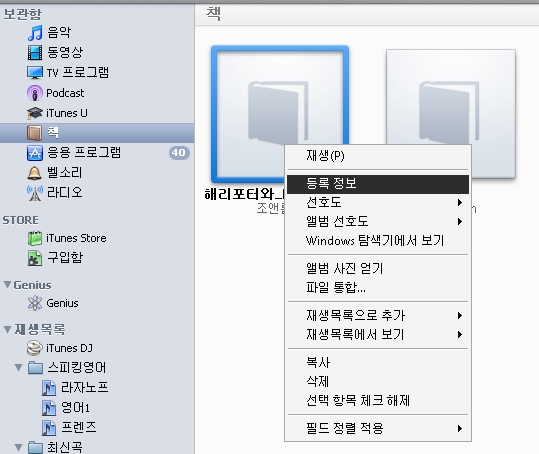Choose 앨범 사진 얻기 menu entry
Screen dimensions: 539x454
[378, 268]
